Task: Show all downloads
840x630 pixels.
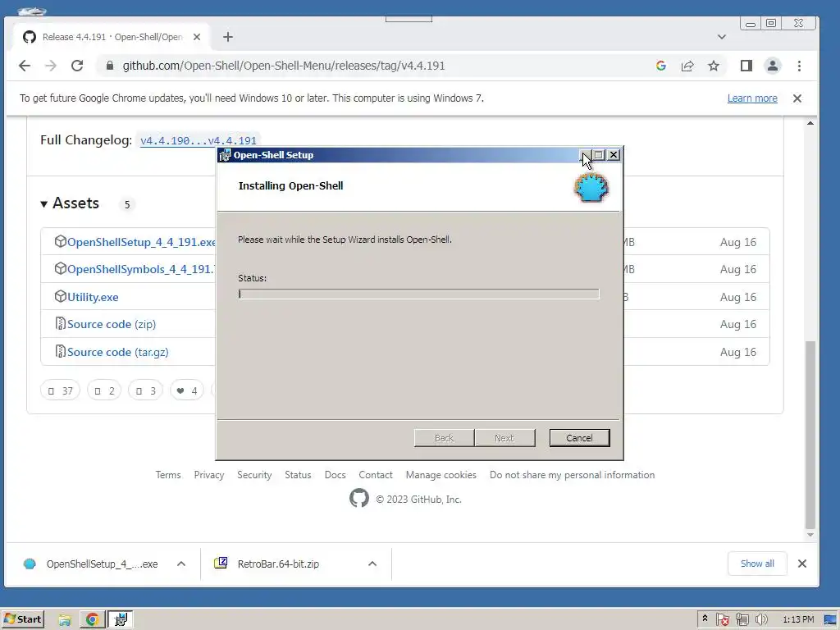Action: click(757, 564)
